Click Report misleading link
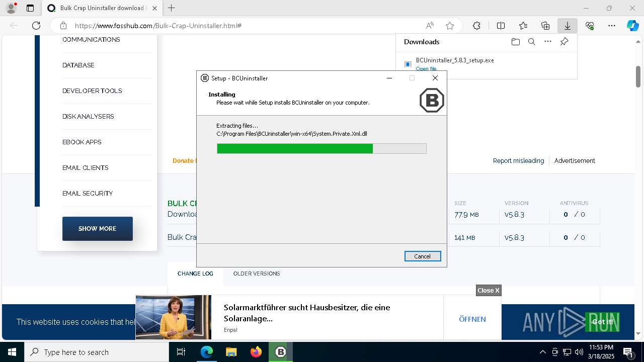This screenshot has width=644, height=362. point(518,161)
